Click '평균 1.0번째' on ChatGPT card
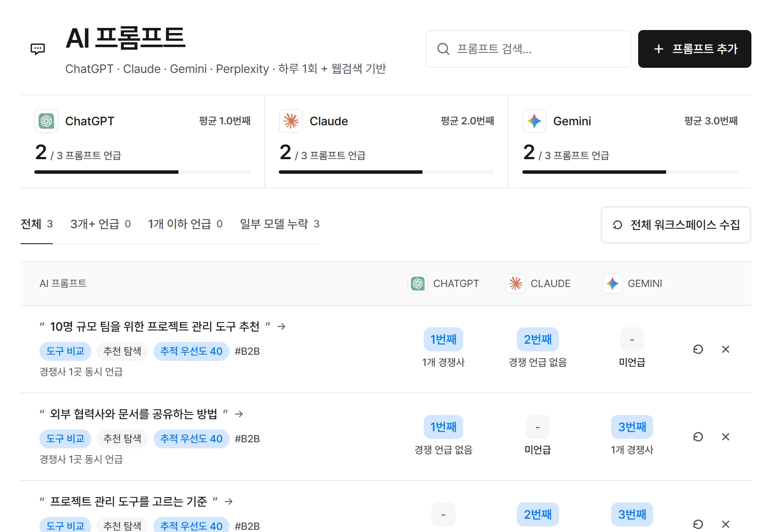The width and height of the screenshot is (772, 532). (x=225, y=121)
